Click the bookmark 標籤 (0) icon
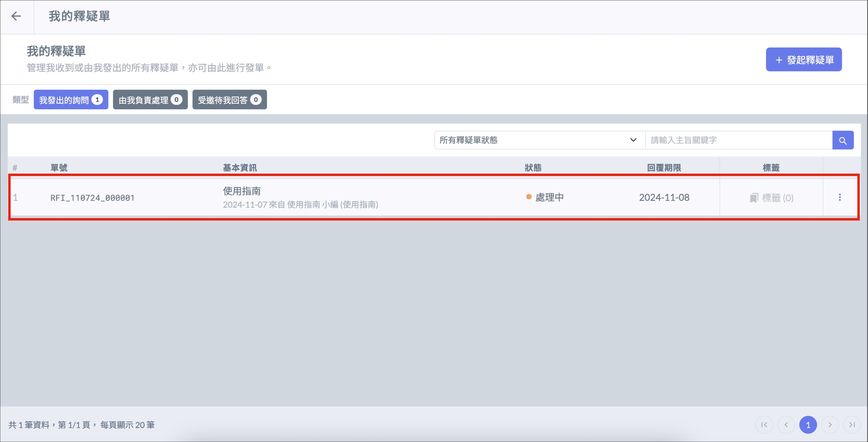The image size is (868, 442). point(754,198)
